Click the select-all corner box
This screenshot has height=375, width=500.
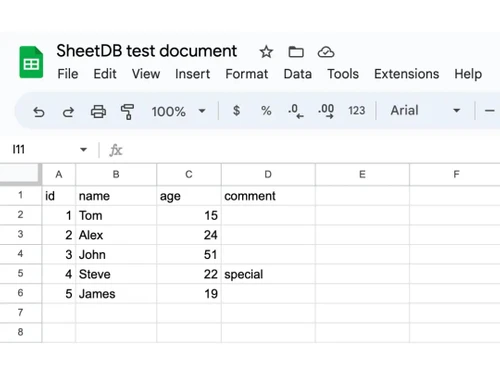(19, 173)
